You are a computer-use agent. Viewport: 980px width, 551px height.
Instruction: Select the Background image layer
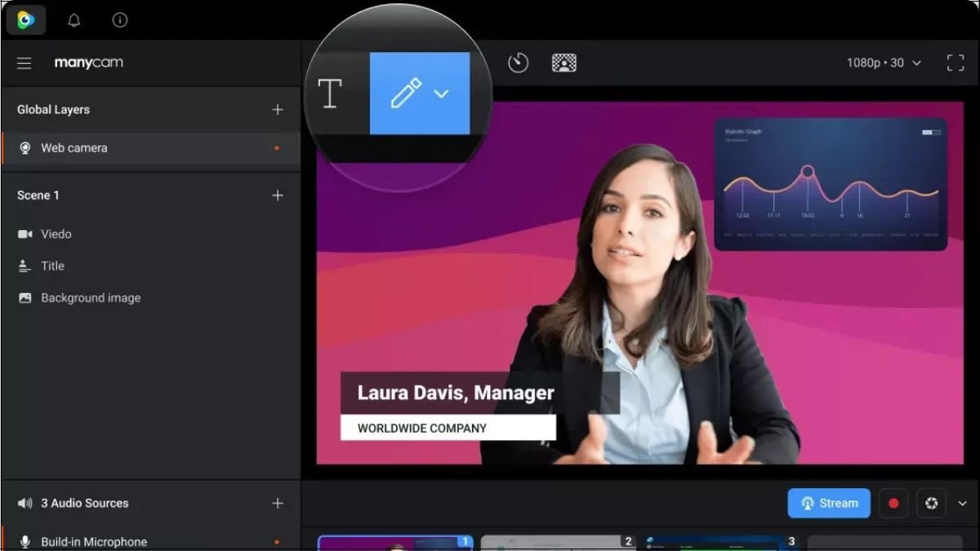click(91, 298)
